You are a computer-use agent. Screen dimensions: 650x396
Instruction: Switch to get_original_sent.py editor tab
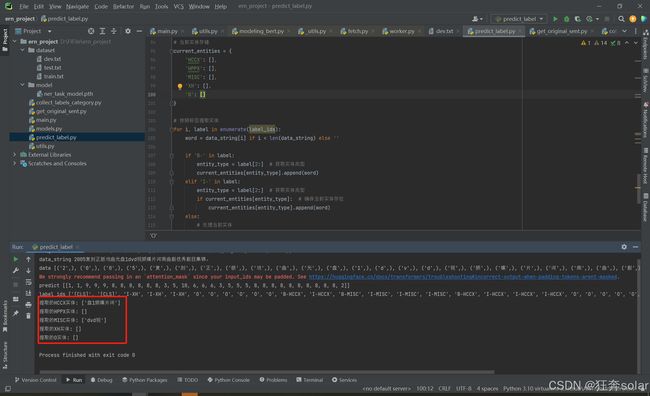point(558,31)
